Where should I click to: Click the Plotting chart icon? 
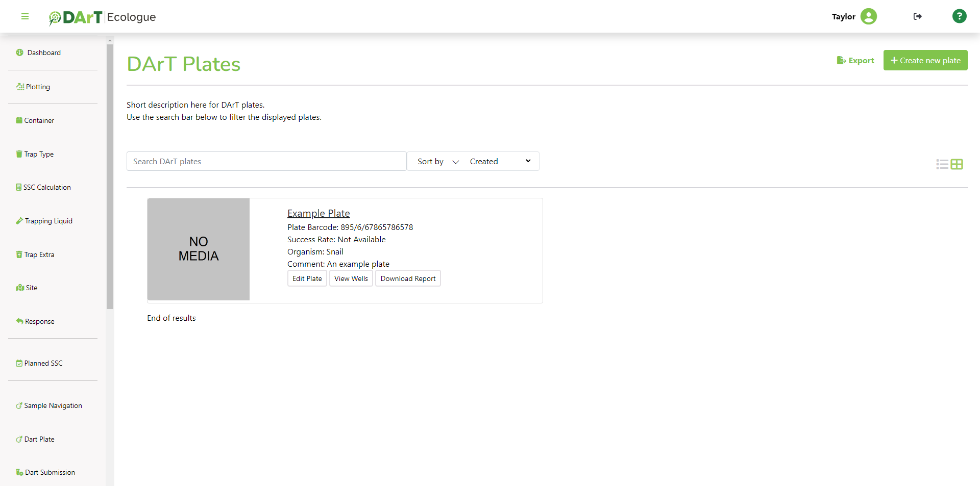(20, 87)
